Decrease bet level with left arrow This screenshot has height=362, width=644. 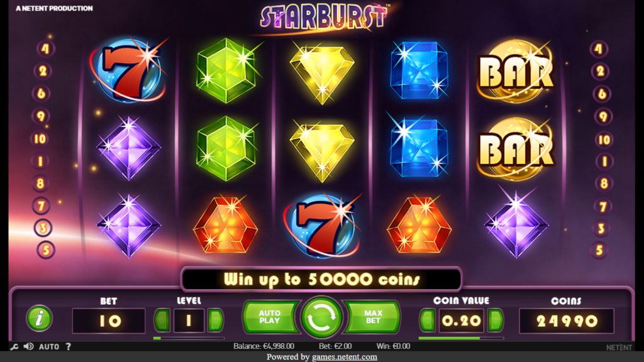click(162, 320)
